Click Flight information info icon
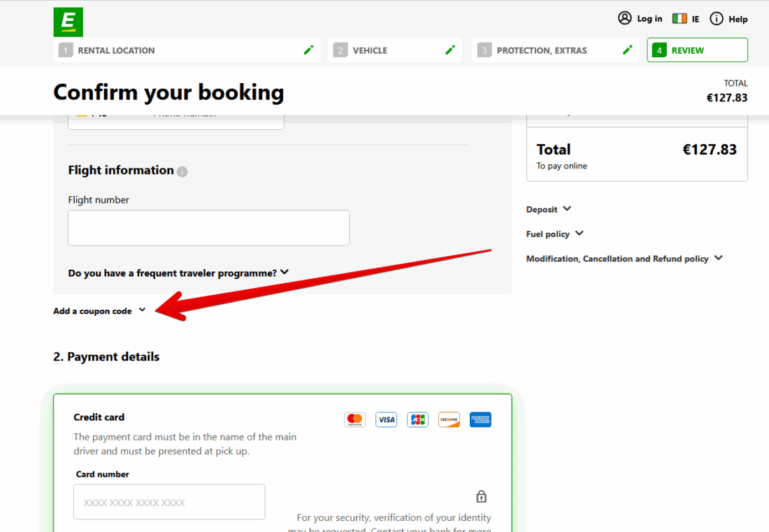769x532 pixels. (x=182, y=171)
